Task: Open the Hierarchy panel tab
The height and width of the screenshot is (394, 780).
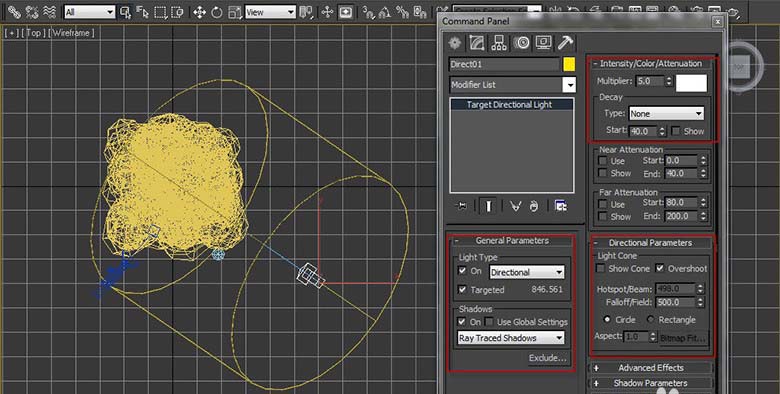Action: coord(498,43)
